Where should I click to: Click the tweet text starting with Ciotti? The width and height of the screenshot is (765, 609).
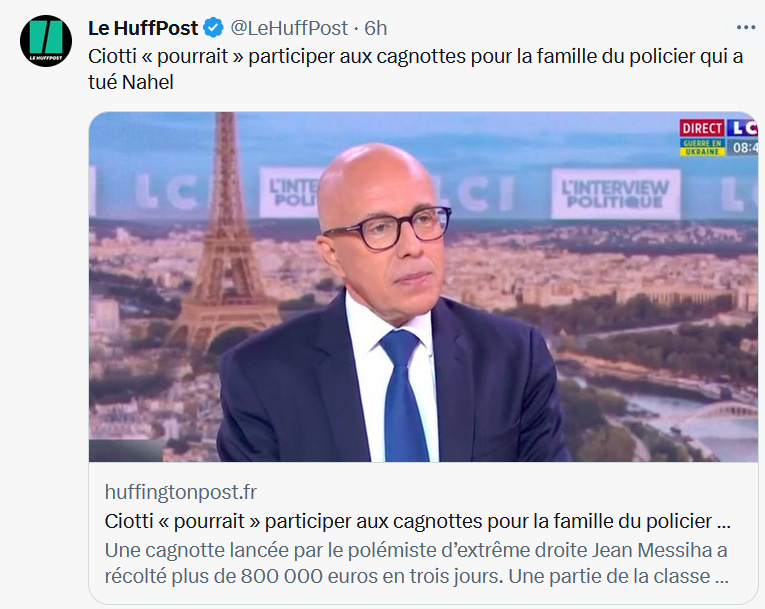[x=415, y=69]
